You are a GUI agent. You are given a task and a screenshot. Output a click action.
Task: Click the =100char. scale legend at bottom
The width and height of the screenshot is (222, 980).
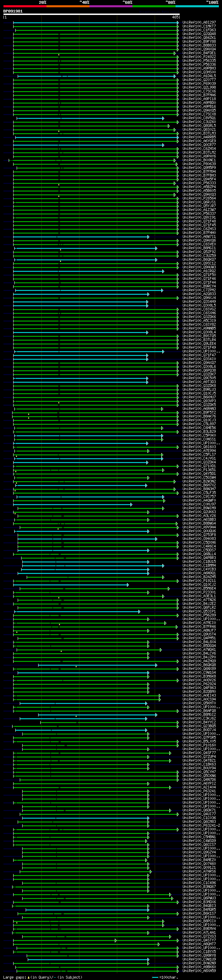coord(165,977)
